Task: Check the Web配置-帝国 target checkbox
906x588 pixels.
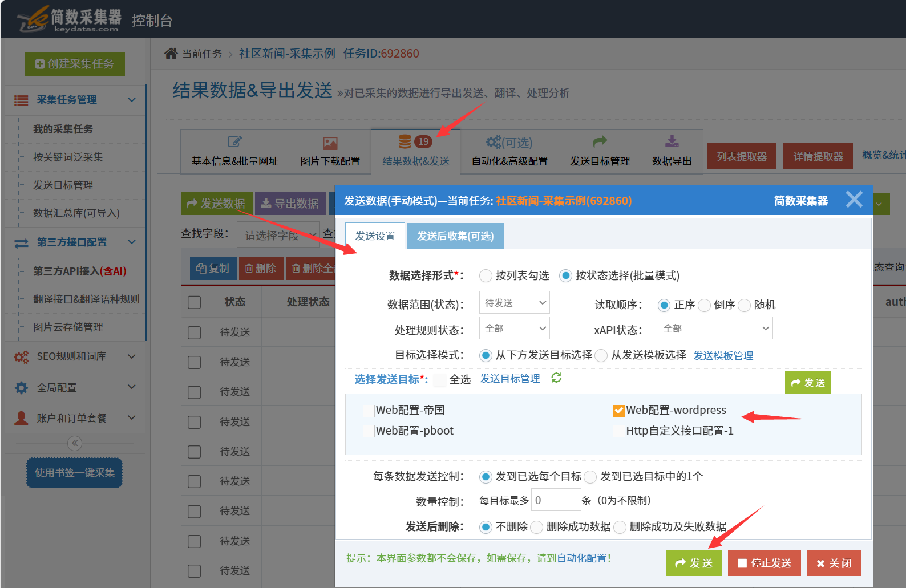Action: coord(369,411)
